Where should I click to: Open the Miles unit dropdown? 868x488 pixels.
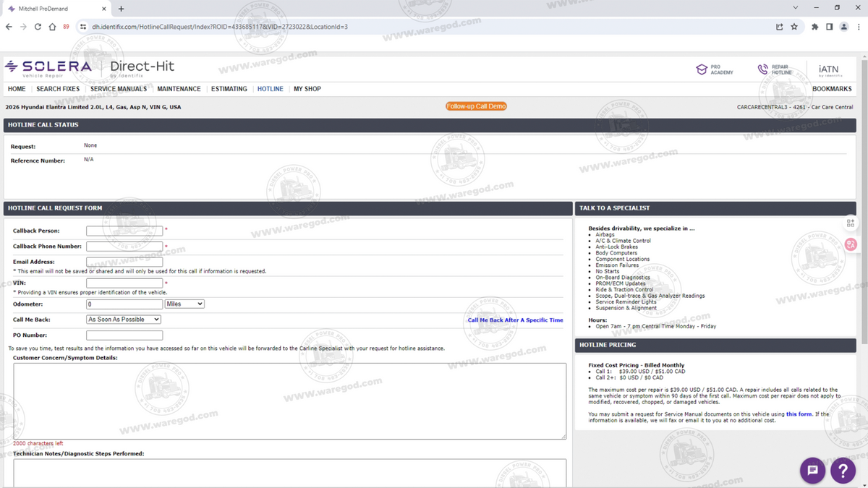click(184, 304)
